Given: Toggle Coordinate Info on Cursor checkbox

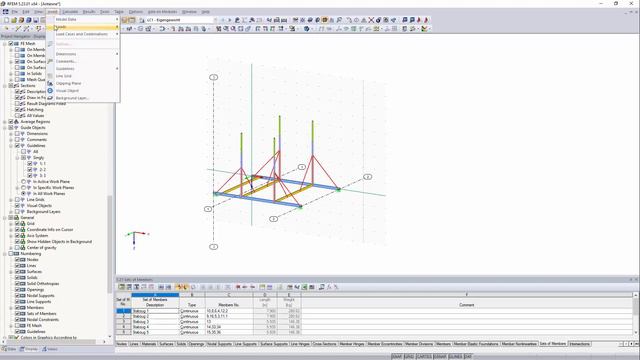Looking at the screenshot, I should click(17, 230).
